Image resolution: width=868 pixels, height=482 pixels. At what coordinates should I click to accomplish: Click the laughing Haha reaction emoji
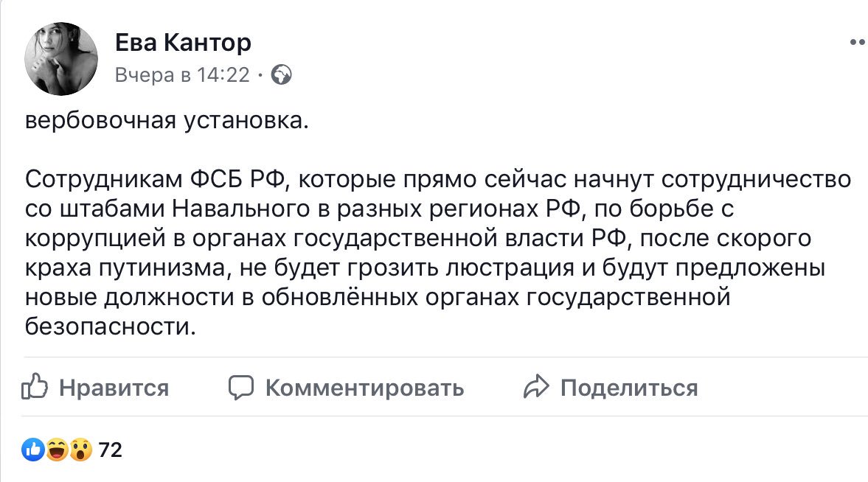[x=57, y=449]
